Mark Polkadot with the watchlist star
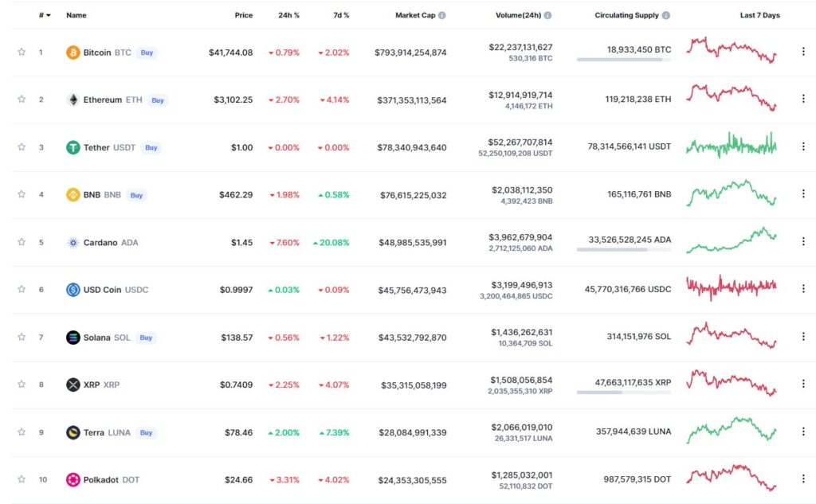This screenshot has width=816, height=504. (x=22, y=479)
